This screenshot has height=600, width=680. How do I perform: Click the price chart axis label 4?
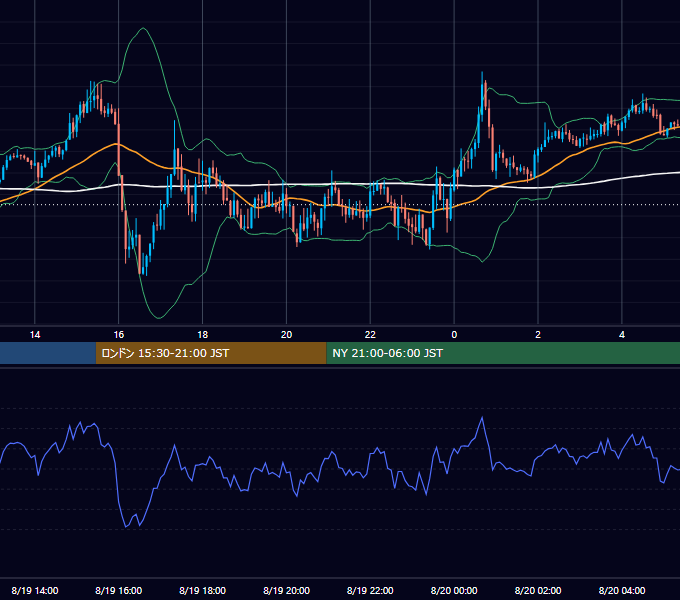622,335
